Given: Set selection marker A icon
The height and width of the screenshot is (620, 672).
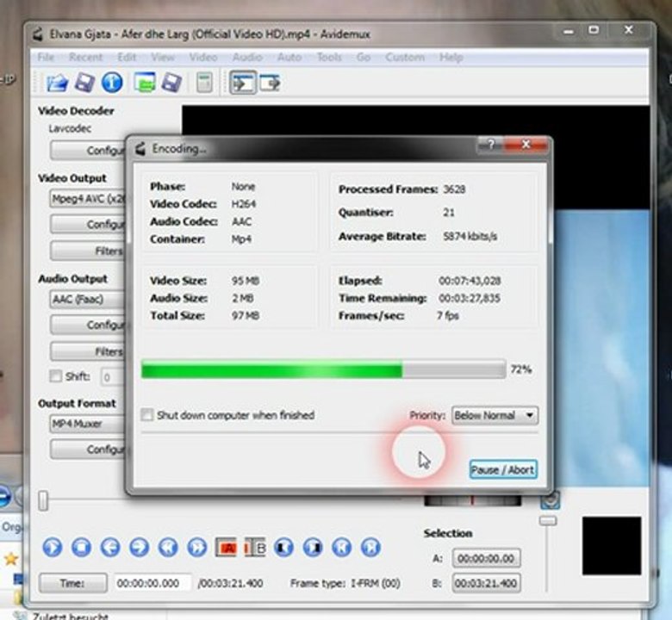Looking at the screenshot, I should point(226,547).
